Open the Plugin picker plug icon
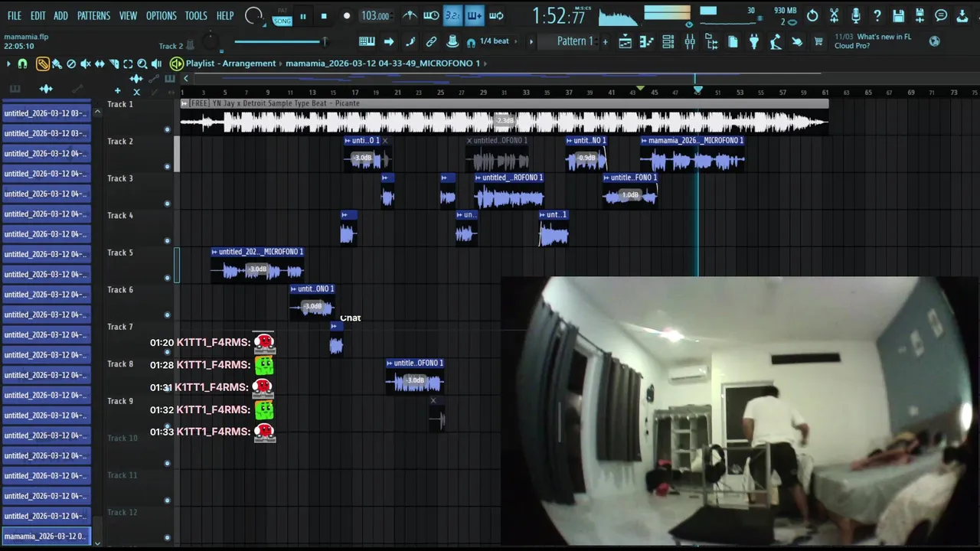 pos(754,42)
